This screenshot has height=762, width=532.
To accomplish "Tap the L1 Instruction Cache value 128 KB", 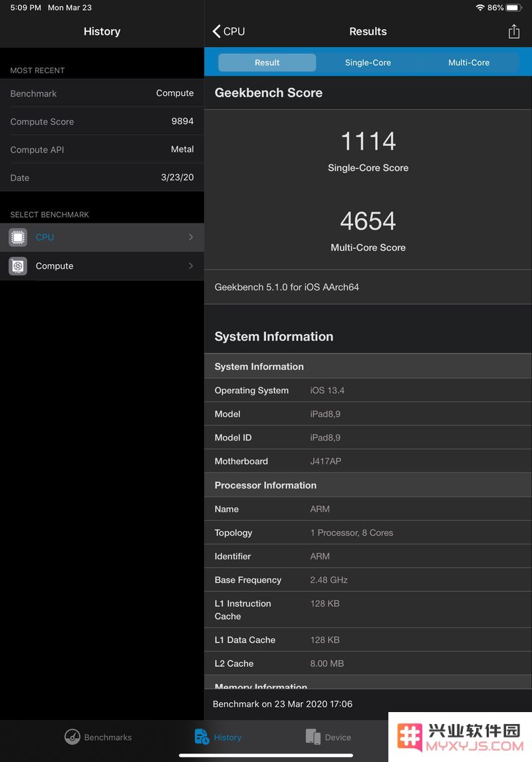I will (x=325, y=604).
